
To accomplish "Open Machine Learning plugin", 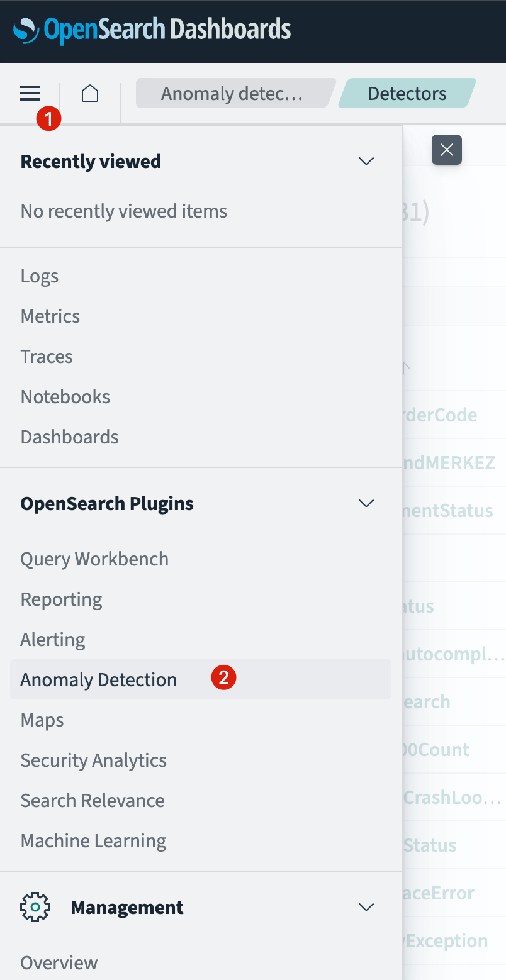I will (94, 841).
